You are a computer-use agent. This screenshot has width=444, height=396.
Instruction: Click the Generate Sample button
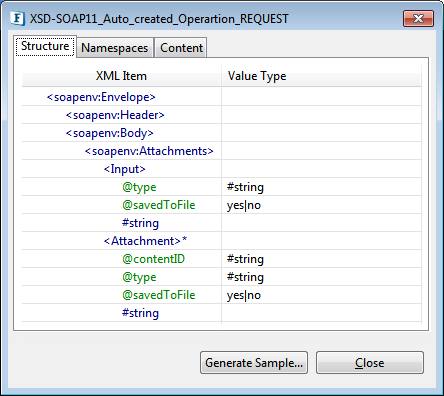(x=254, y=362)
